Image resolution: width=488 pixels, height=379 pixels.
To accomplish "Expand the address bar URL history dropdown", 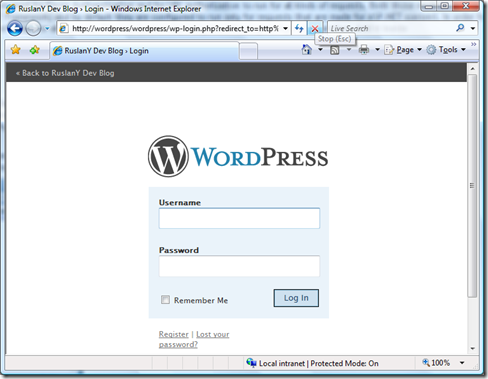I will tap(286, 29).
